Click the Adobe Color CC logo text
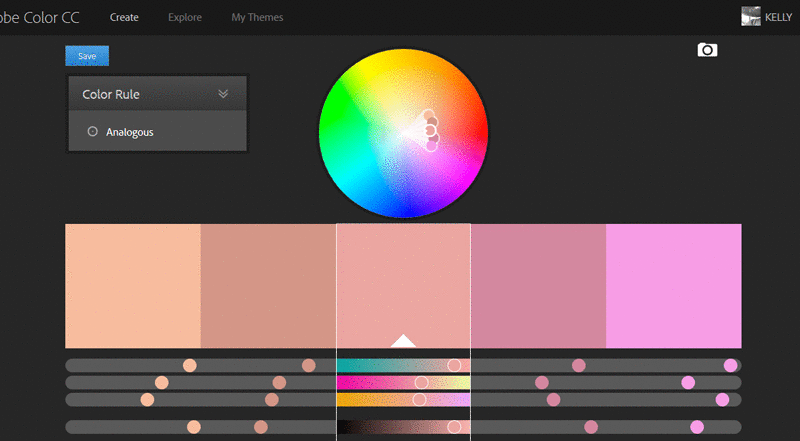Screen dimensions: 800x441 click(40, 17)
